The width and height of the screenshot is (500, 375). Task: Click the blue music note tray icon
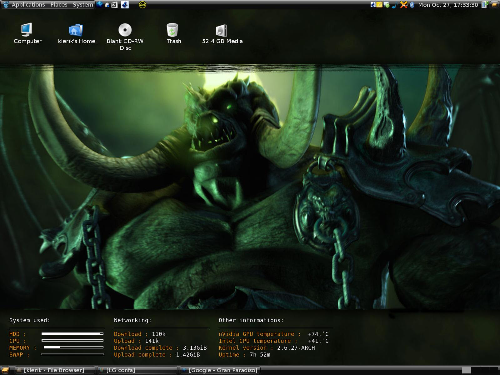pyautogui.click(x=395, y=5)
